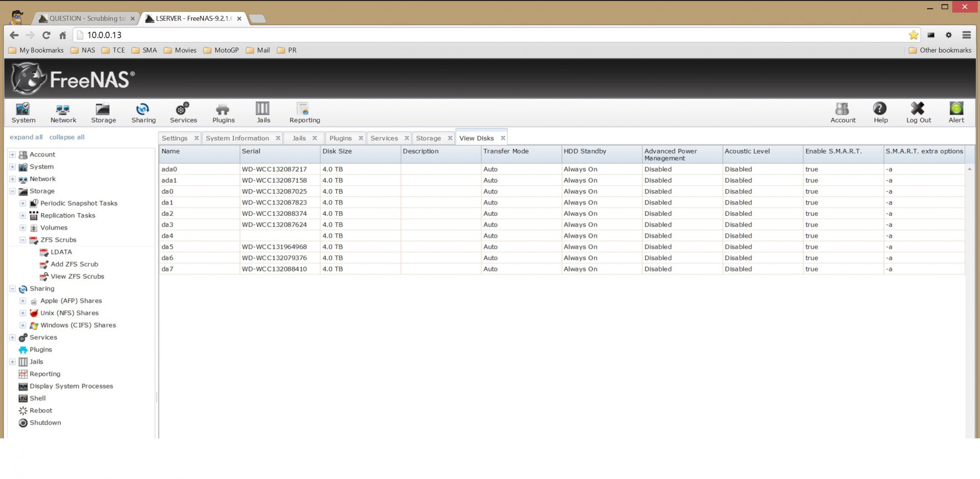The image size is (980, 479).
Task: Open Sharing from the top toolbar
Action: 143,113
